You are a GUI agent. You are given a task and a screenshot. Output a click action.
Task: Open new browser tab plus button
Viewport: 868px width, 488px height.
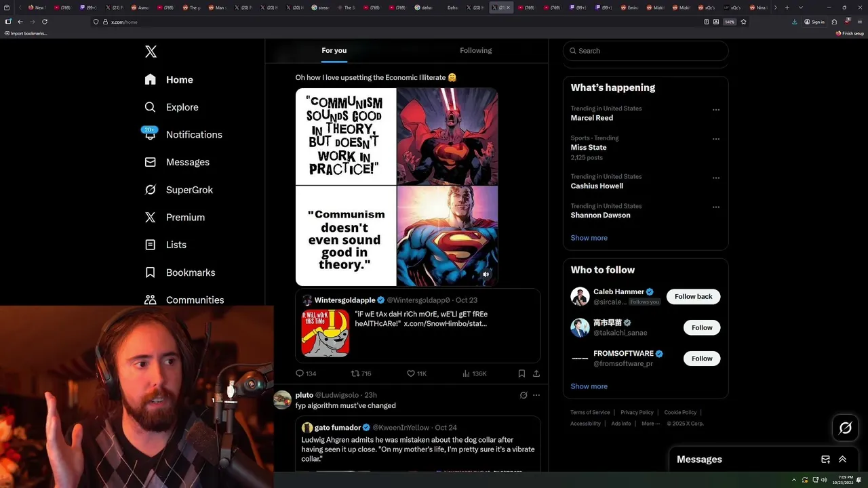click(787, 7)
